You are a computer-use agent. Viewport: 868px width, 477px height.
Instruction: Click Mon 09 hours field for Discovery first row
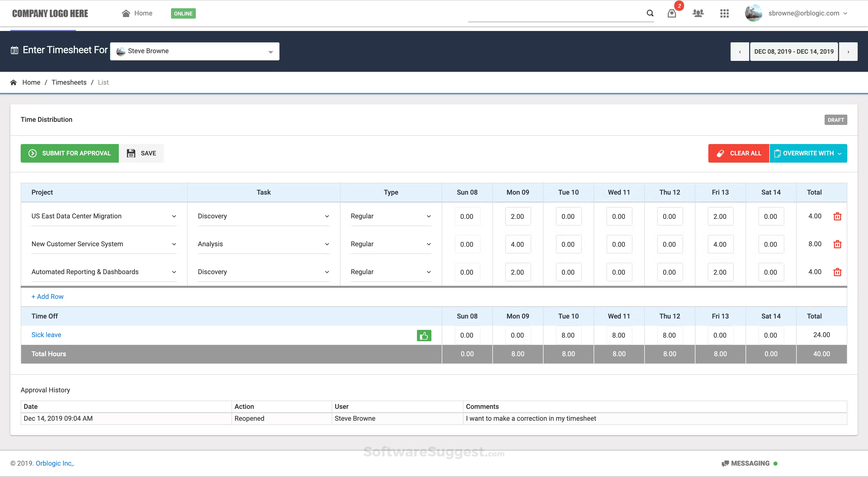pos(517,217)
